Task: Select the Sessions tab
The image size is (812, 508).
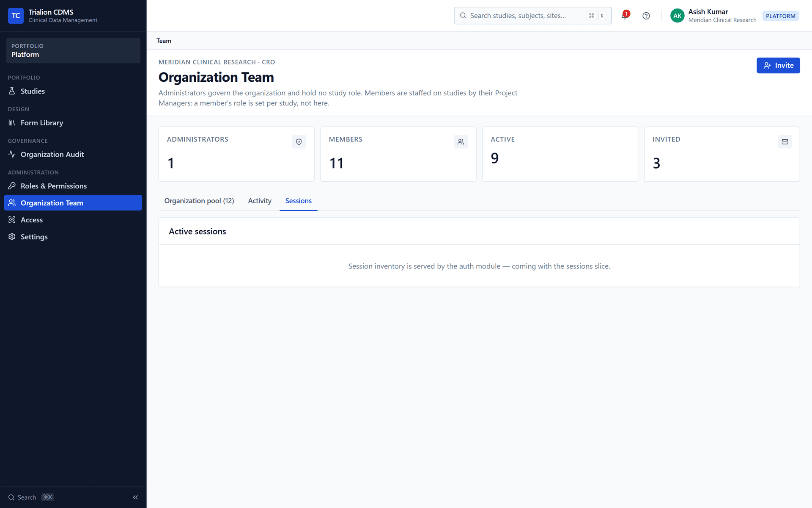Action: click(x=298, y=201)
